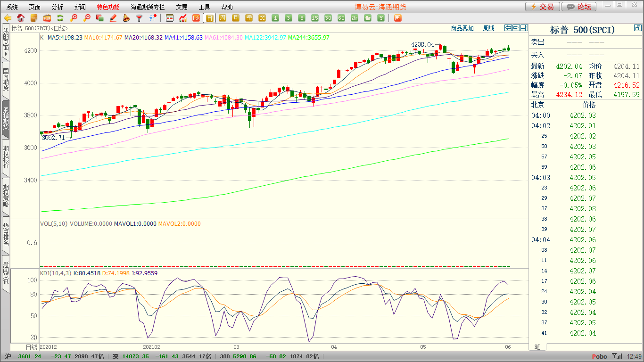
Task: Select the 60-minute period button
Action: click(341, 18)
